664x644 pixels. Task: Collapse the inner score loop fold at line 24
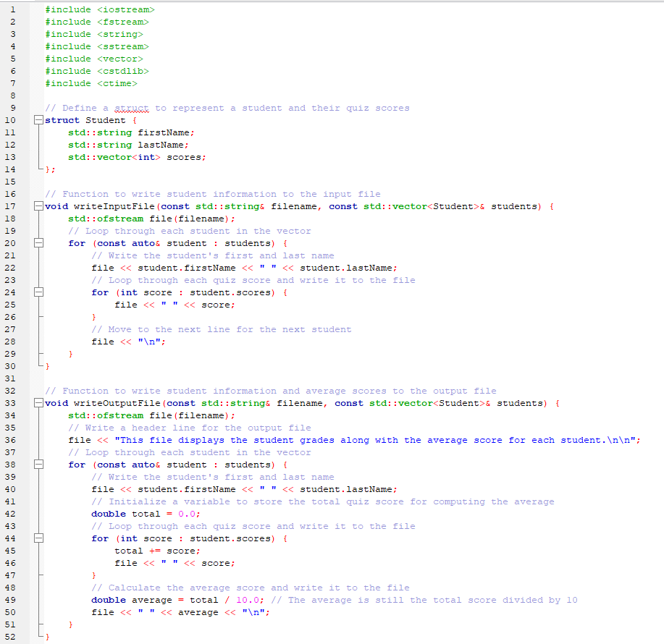[39, 292]
